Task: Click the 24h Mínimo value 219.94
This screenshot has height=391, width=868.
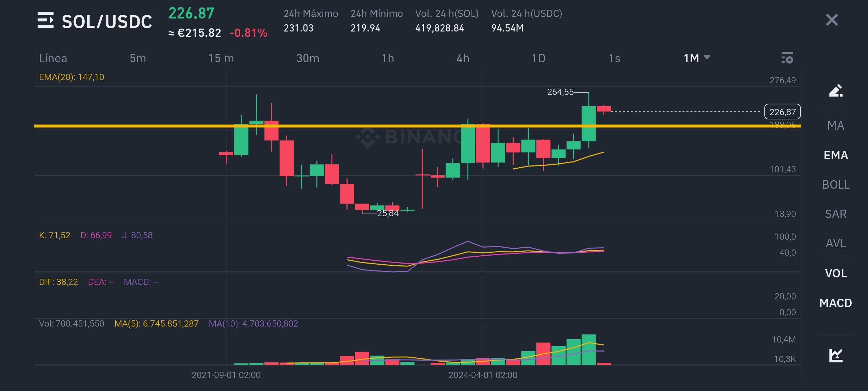Action: 365,28
